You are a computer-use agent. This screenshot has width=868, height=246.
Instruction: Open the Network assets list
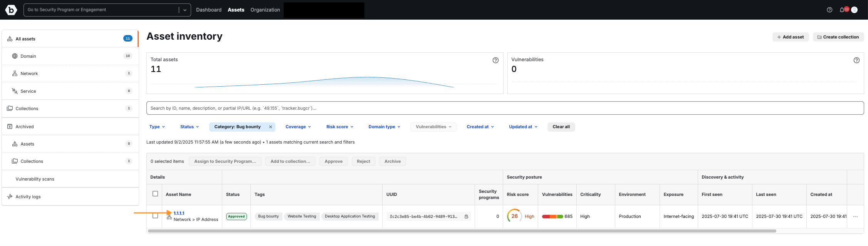(x=70, y=74)
